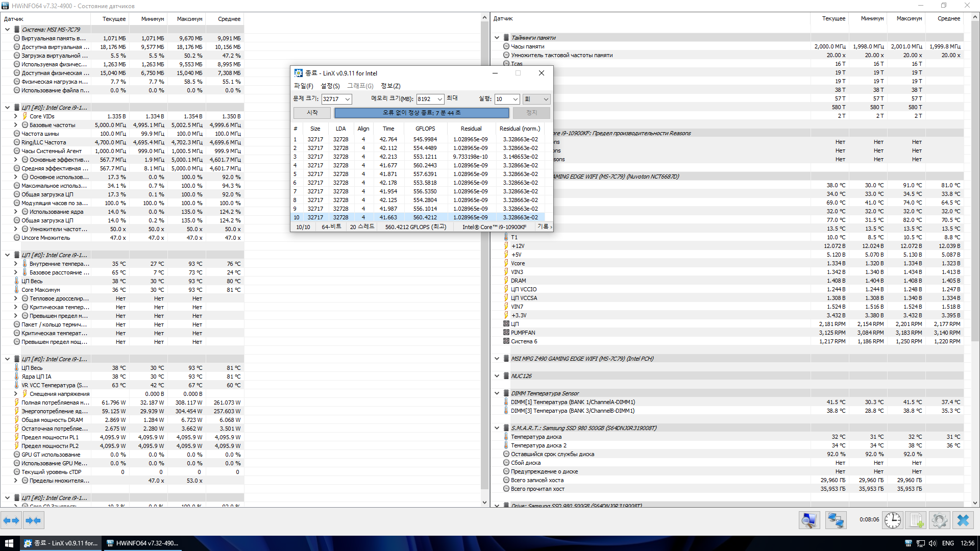Click the shrink columns inward arrows button

tap(33, 520)
